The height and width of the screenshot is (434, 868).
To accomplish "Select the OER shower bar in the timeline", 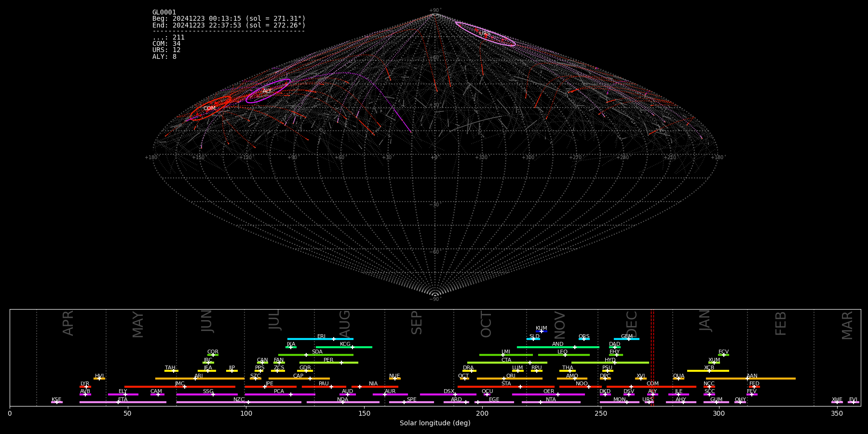I will [548, 394].
